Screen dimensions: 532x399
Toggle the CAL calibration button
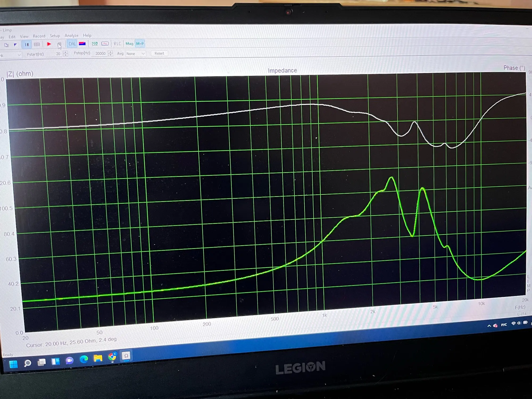72,44
